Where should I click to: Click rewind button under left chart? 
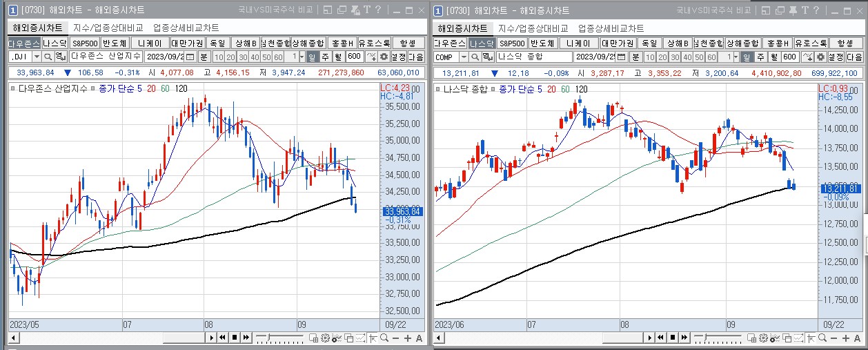click(222, 338)
